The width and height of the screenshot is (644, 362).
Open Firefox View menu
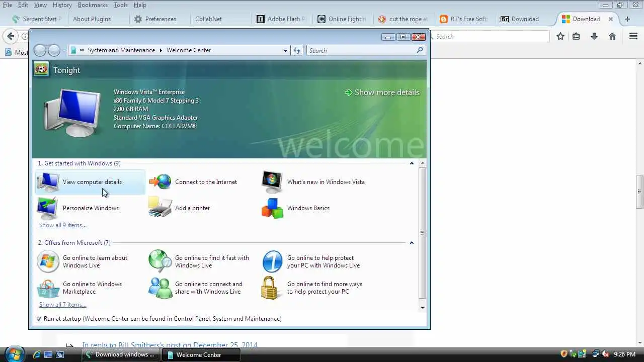tap(40, 5)
